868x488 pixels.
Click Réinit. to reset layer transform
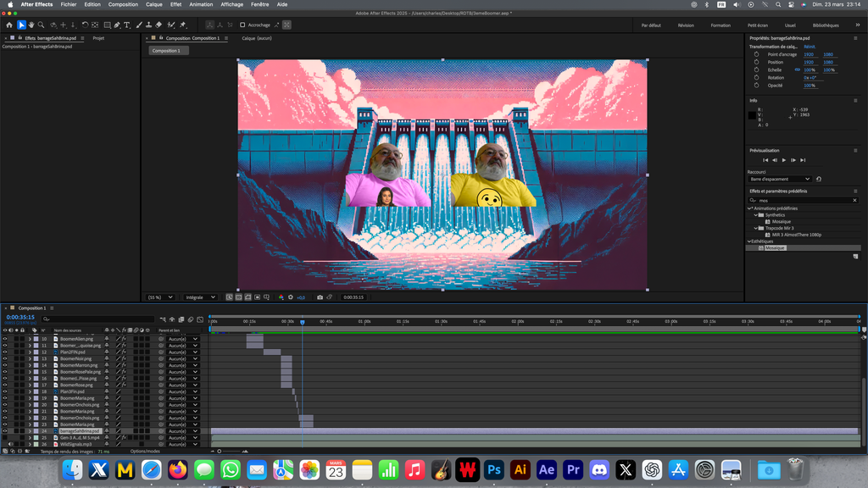(x=810, y=47)
